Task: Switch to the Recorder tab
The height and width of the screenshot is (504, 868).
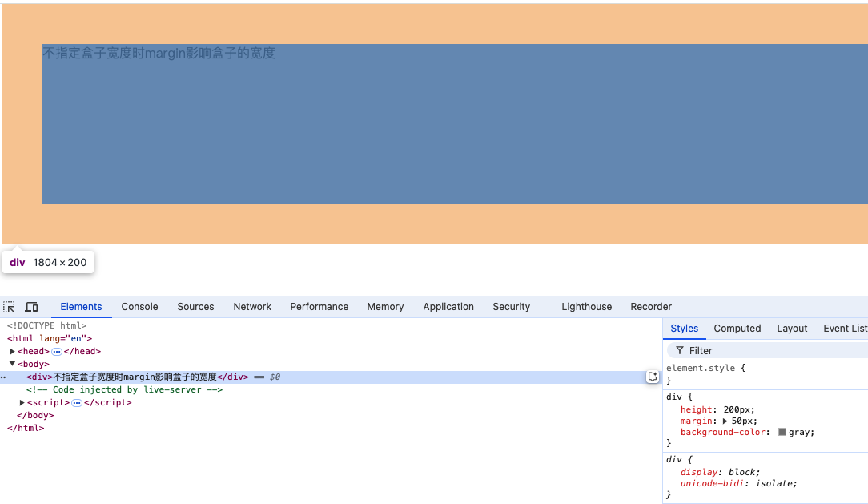Action: 651,307
